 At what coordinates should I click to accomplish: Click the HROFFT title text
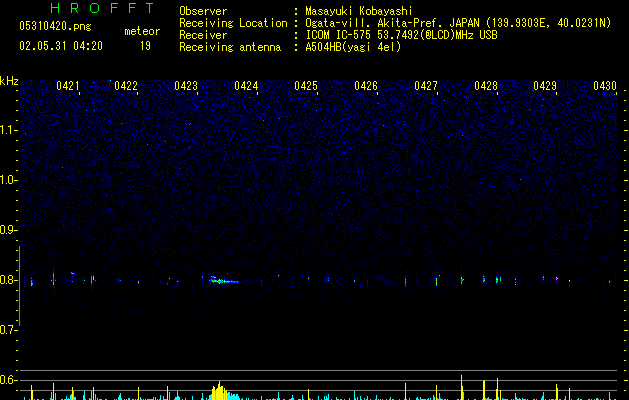(102, 8)
